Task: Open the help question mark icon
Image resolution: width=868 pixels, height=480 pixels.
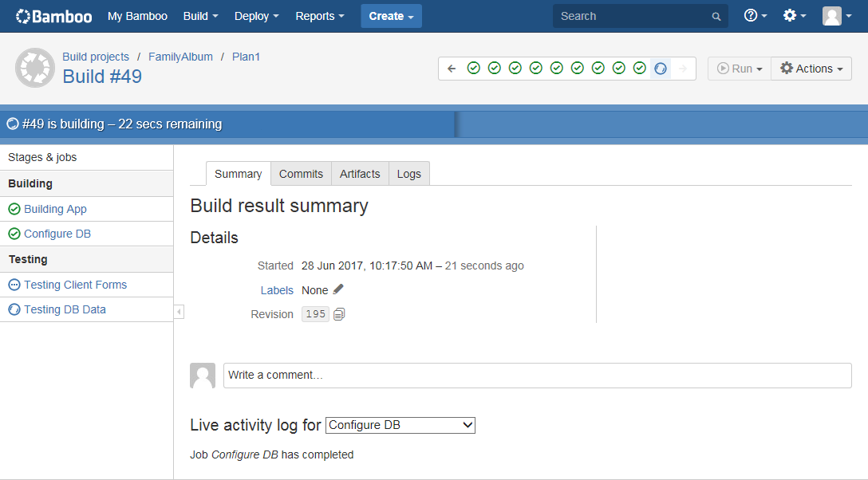Action: [751, 15]
